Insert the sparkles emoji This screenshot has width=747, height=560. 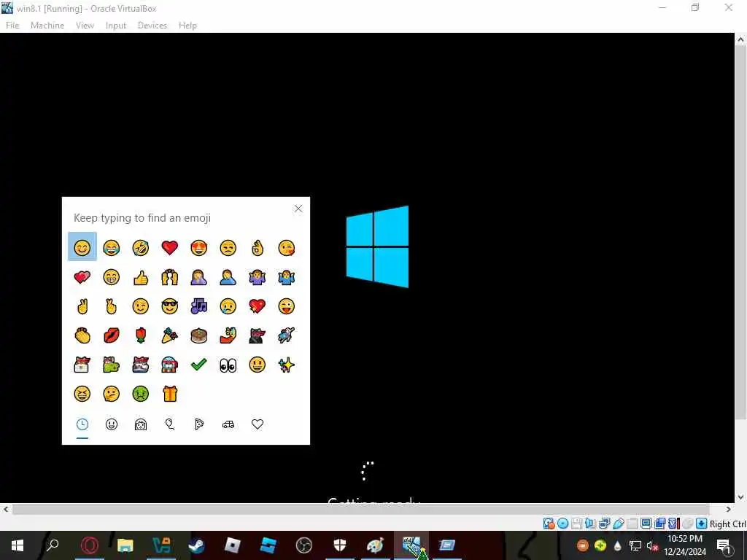(286, 365)
